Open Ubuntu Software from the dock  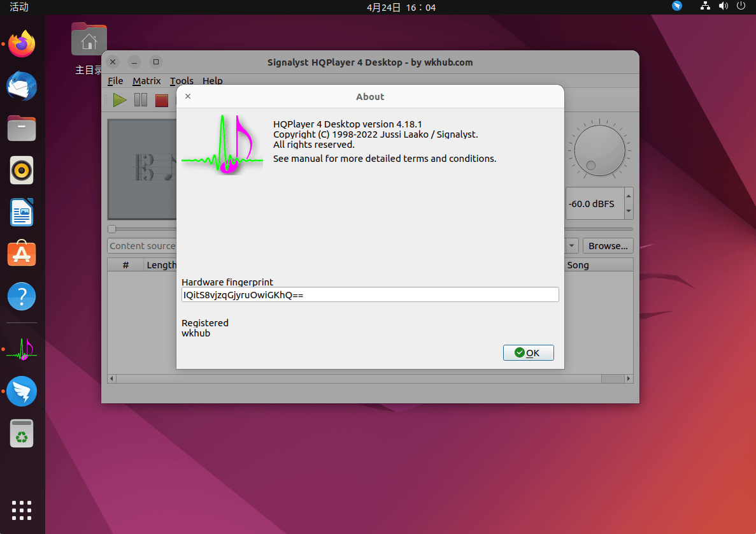(x=22, y=253)
